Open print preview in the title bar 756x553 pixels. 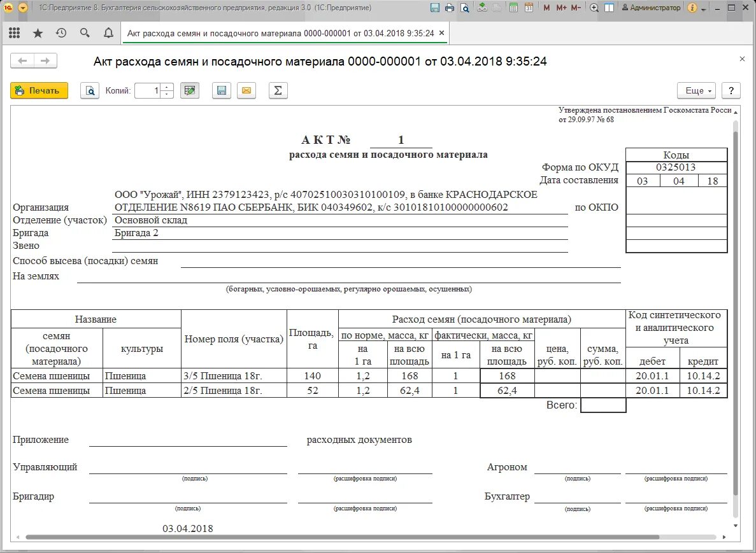click(x=464, y=8)
